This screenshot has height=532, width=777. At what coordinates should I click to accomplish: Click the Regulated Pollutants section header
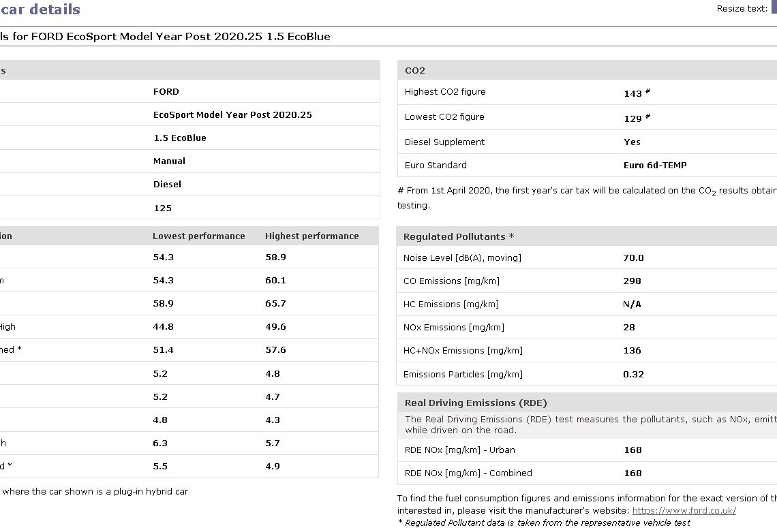(458, 236)
